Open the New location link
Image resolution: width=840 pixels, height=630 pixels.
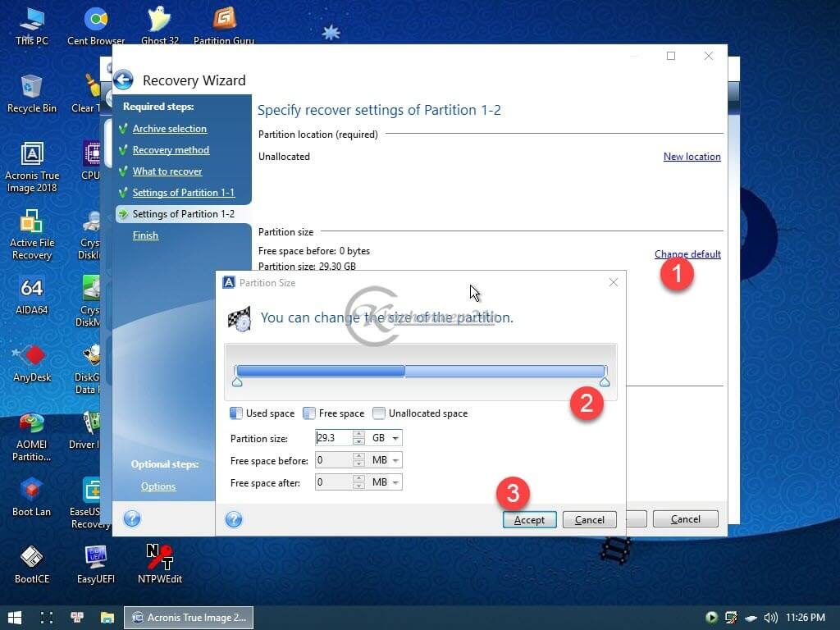692,157
